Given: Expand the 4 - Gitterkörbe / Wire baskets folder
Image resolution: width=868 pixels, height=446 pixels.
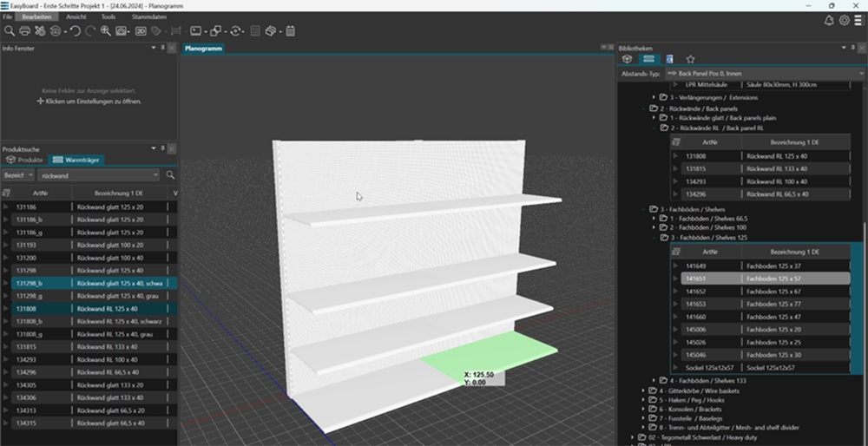Looking at the screenshot, I should pyautogui.click(x=643, y=391).
